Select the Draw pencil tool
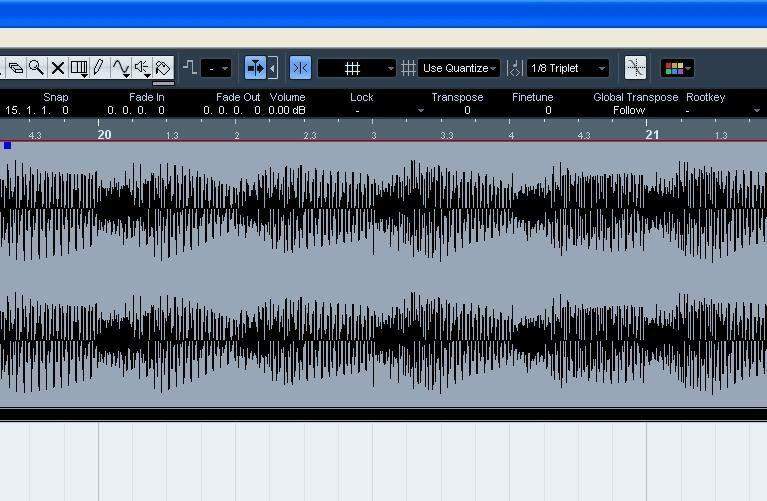This screenshot has width=767, height=501. [98, 68]
